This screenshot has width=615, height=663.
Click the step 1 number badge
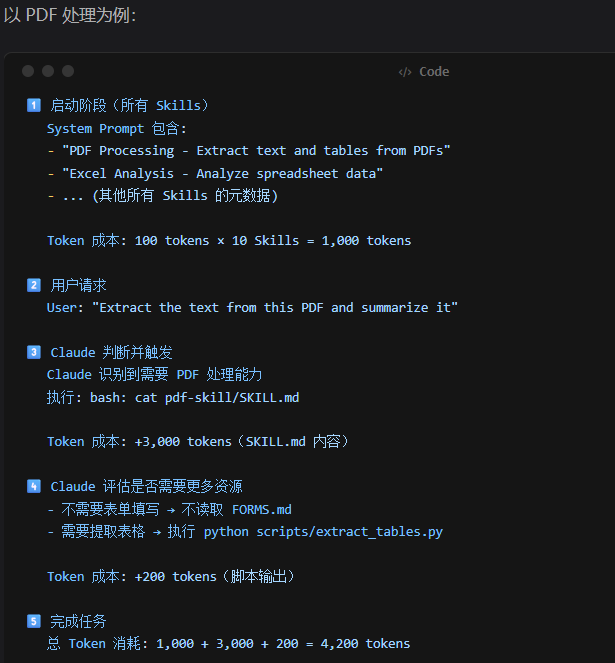point(33,105)
